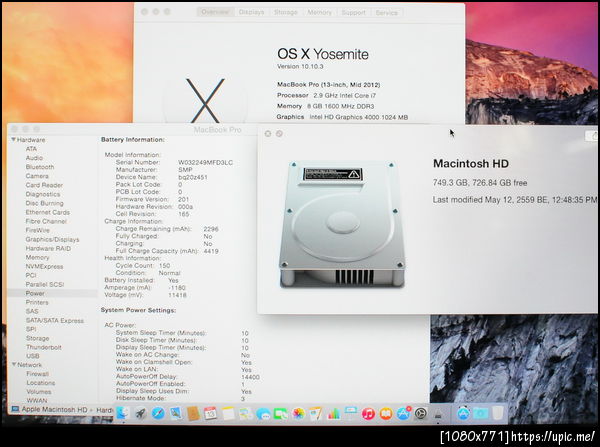Screen dimensions: 600x447
Task: Collapse the Network section triangle
Action: point(14,365)
